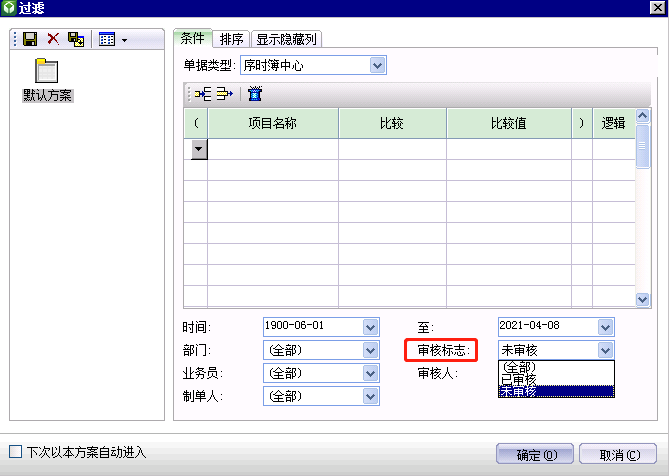Image resolution: width=669 pixels, height=476 pixels.
Task: Open the view mode icon dropdown
Action: point(112,39)
